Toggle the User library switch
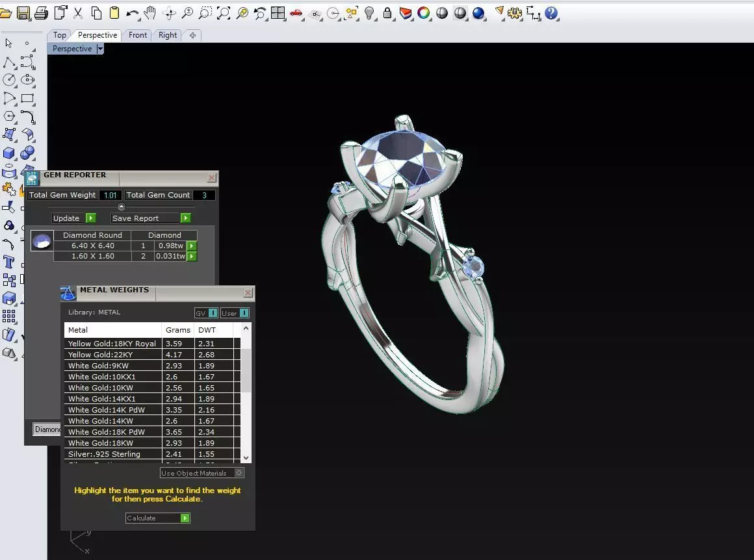This screenshot has width=754, height=560. (235, 313)
